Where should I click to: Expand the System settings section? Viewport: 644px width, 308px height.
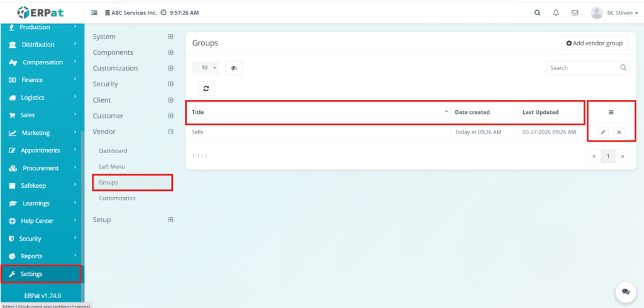coord(170,37)
